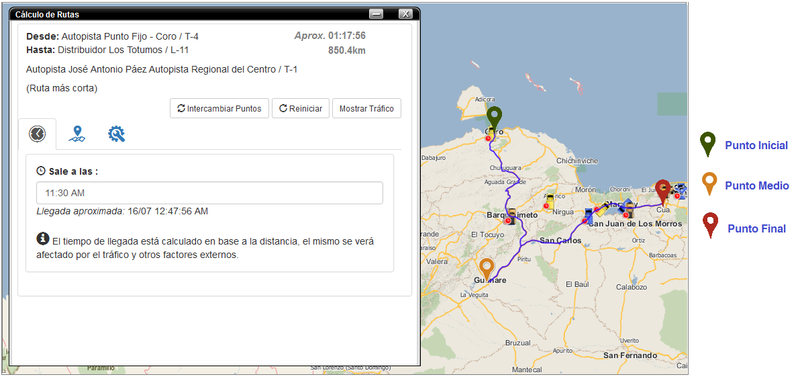800x383 pixels.
Task: Click the San Fernando map label
Action: pyautogui.click(x=630, y=355)
